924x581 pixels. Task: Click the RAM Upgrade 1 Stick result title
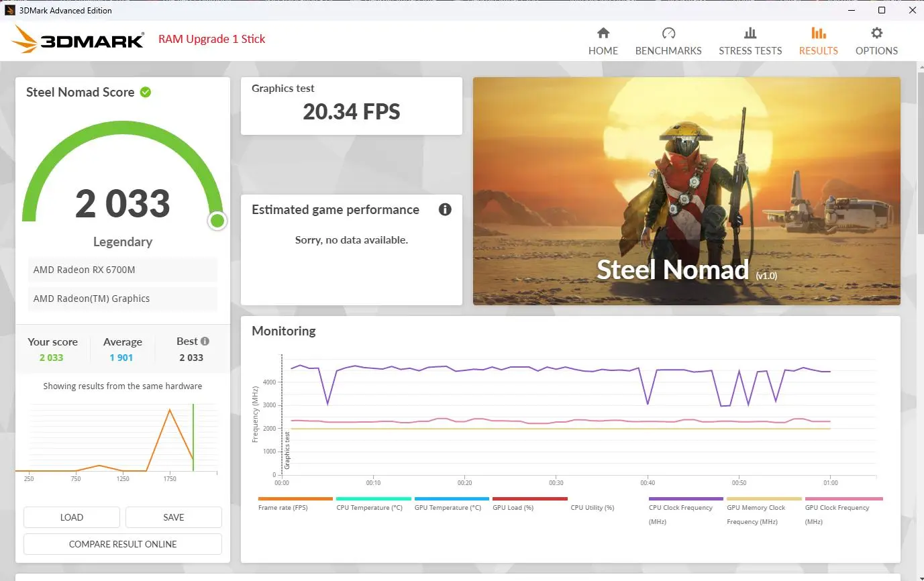pos(211,39)
